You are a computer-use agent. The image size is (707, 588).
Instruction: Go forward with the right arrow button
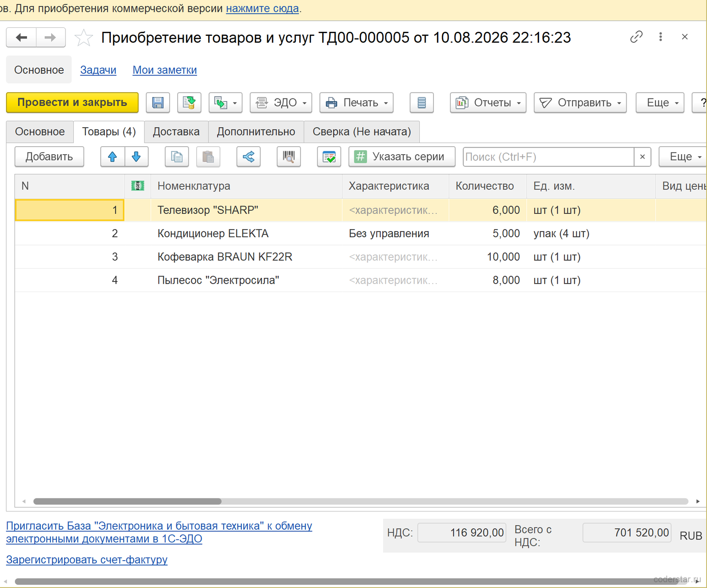click(50, 38)
